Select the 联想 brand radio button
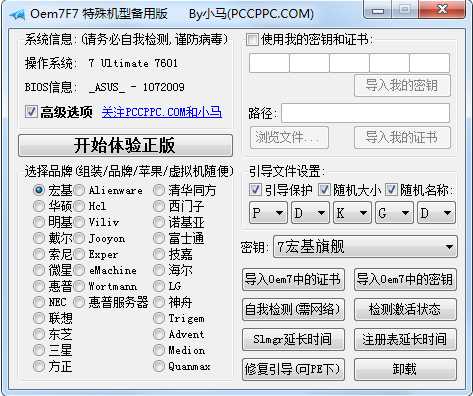473x396 pixels. coord(39,318)
